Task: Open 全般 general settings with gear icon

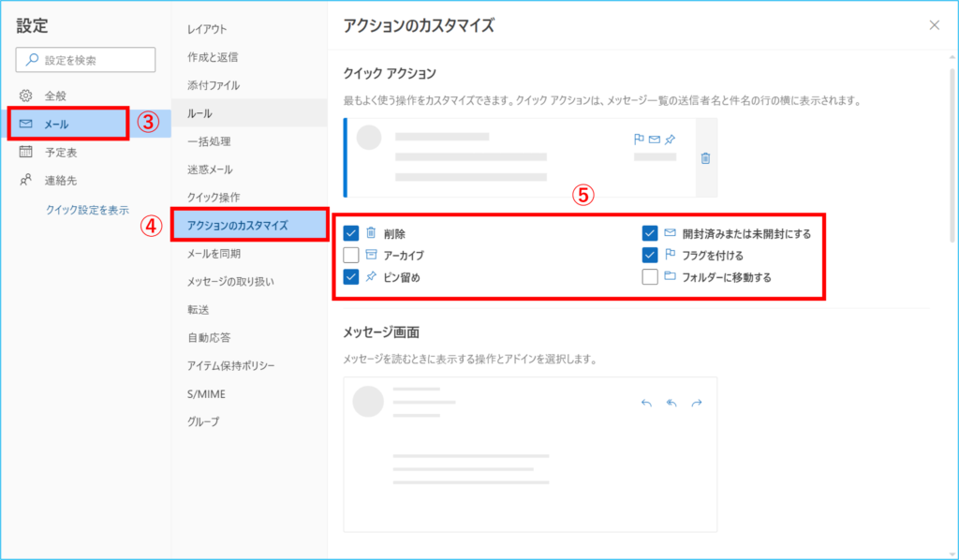Action: pyautogui.click(x=55, y=96)
